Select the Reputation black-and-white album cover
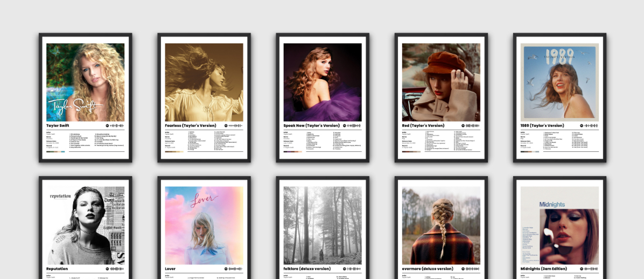The width and height of the screenshot is (644, 279). click(x=86, y=225)
